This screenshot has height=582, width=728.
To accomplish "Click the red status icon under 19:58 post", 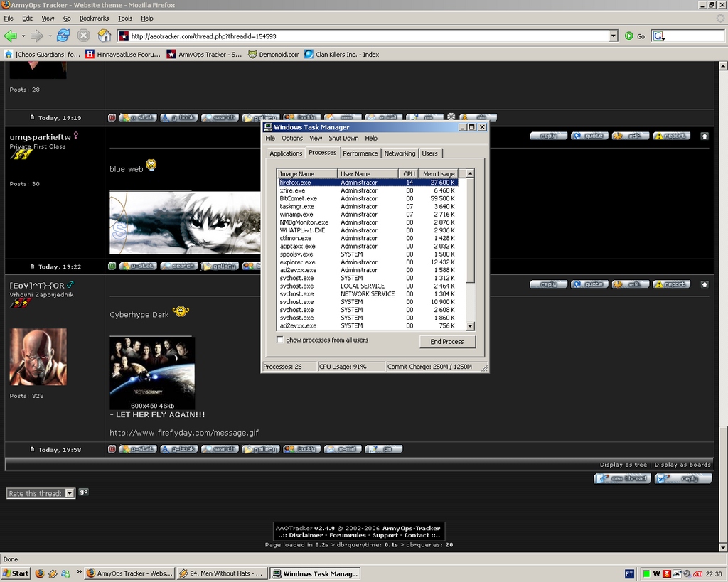I will pyautogui.click(x=112, y=449).
